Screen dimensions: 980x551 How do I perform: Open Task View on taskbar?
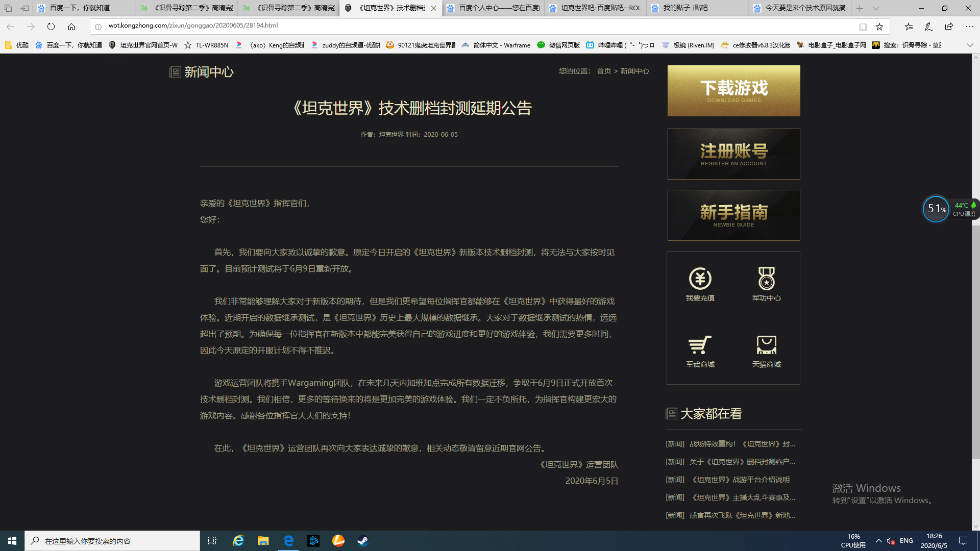[212, 541]
